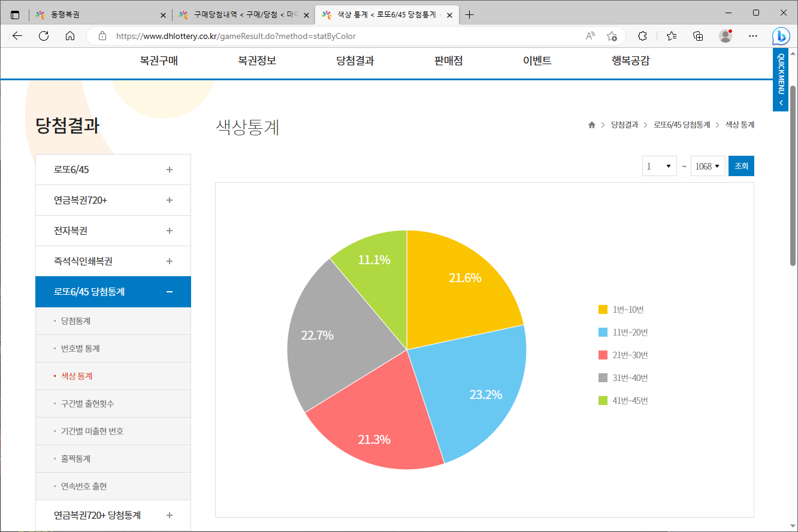Open the start round dropdown showing 1
This screenshot has height=532, width=798.
point(659,166)
